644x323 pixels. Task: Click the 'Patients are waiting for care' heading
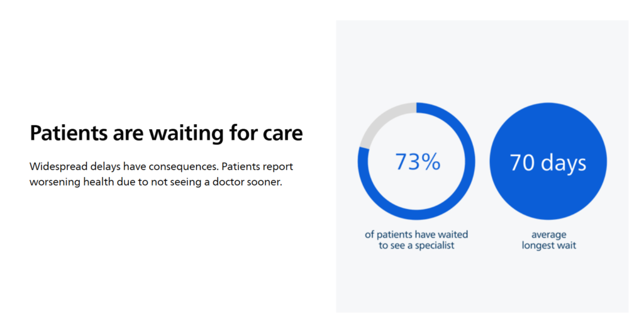[166, 133]
